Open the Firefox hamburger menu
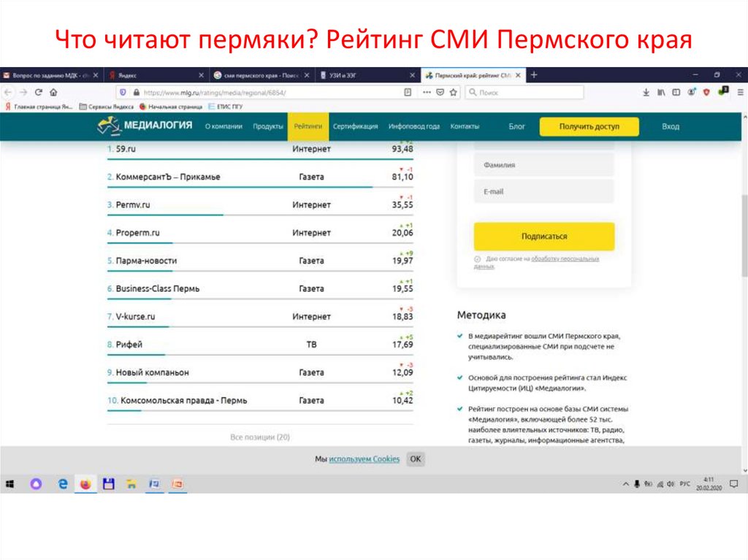 click(x=741, y=93)
